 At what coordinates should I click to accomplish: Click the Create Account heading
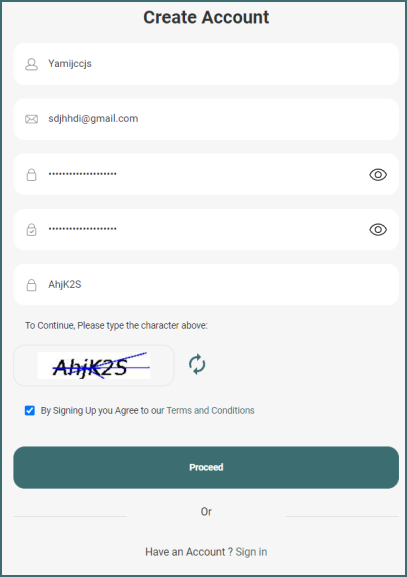[x=206, y=17]
